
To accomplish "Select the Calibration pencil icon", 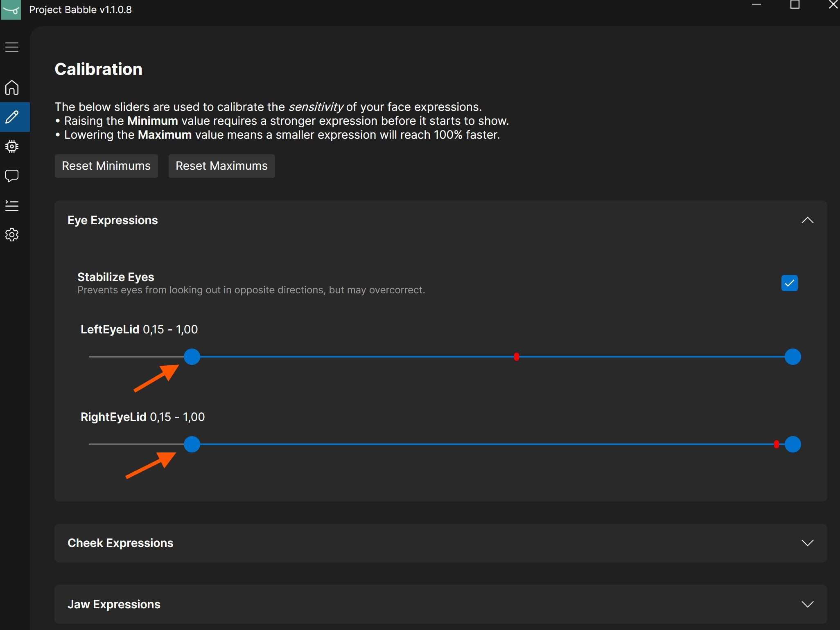I will pyautogui.click(x=12, y=117).
